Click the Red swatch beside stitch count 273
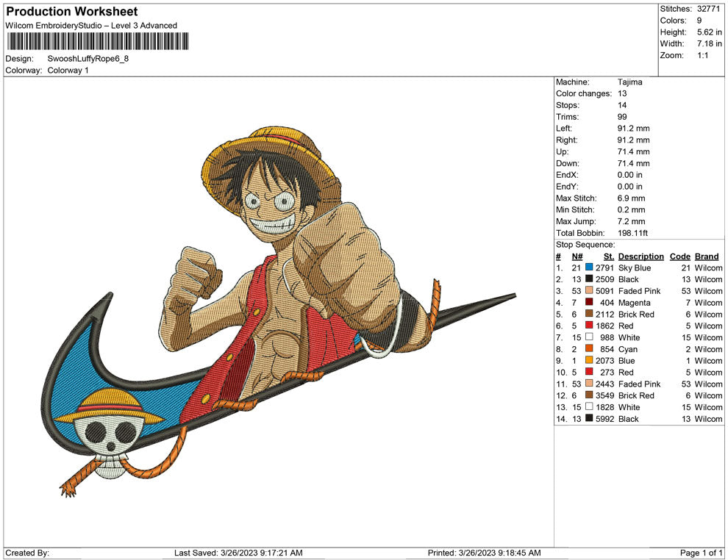This screenshot has width=728, height=560. [589, 372]
